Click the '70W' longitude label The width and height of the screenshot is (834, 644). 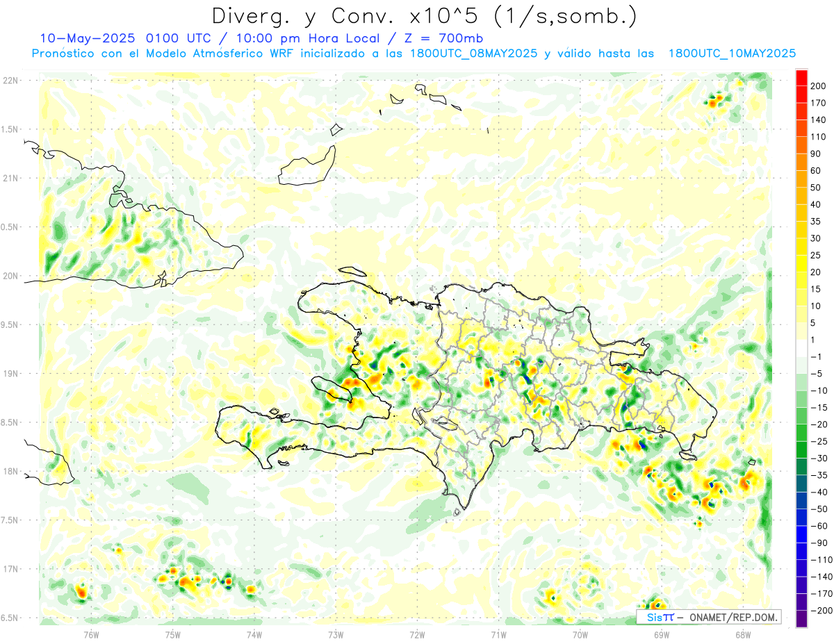(580, 635)
